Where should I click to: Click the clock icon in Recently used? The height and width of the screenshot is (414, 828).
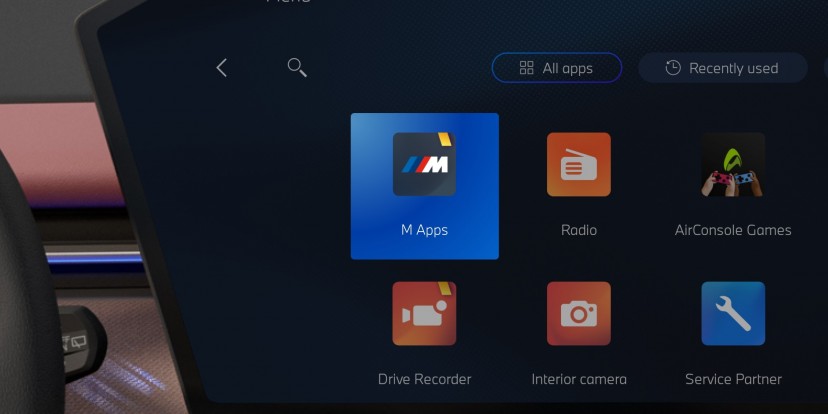[673, 68]
